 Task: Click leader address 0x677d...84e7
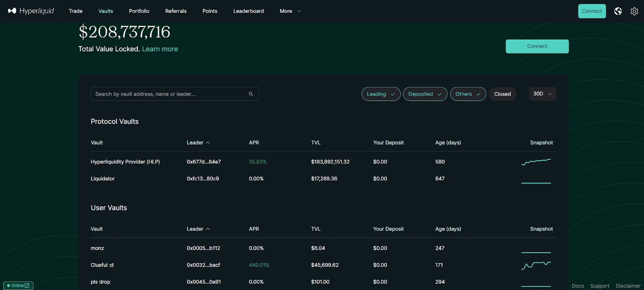point(204,162)
